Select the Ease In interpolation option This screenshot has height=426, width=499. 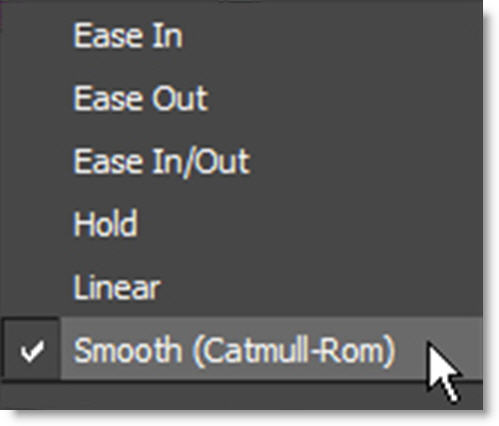(241, 35)
